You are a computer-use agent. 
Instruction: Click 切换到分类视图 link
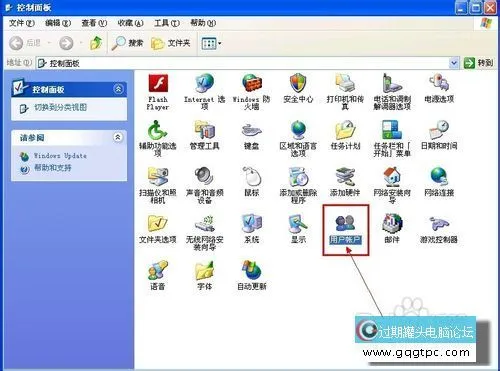tap(60, 107)
